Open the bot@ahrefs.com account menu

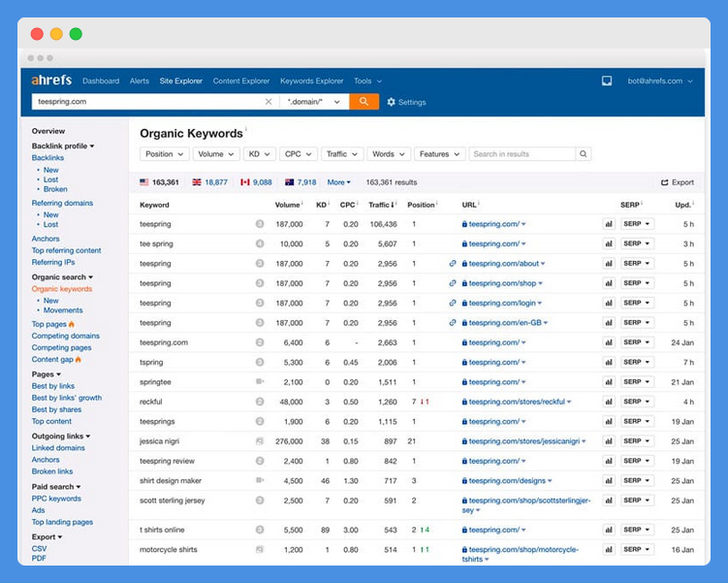pyautogui.click(x=660, y=81)
